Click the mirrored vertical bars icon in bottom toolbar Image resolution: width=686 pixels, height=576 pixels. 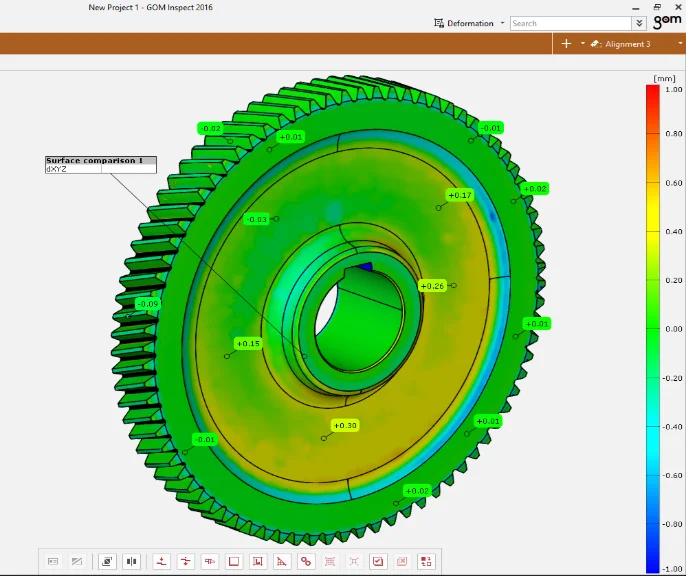(x=131, y=562)
